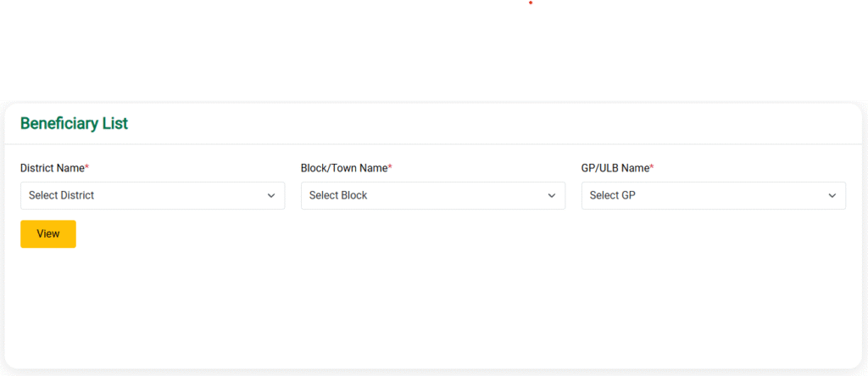Click the small red dot at page top
Viewport: 868px width, 376px height.
pyautogui.click(x=531, y=3)
